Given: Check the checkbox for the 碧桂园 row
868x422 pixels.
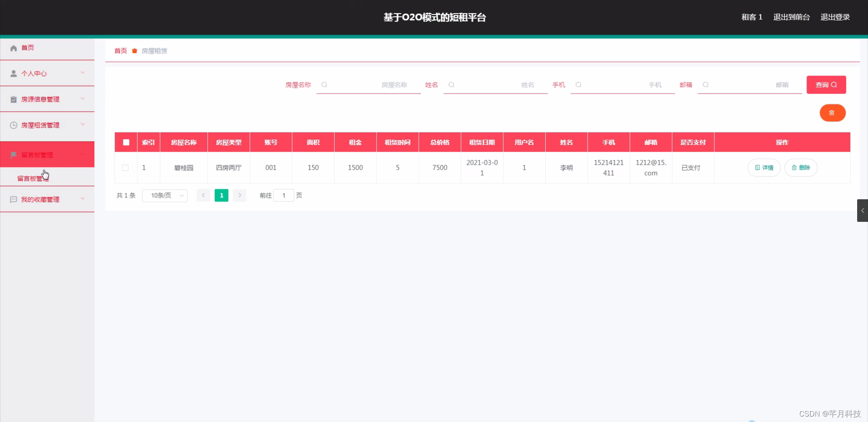Looking at the screenshot, I should 125,168.
